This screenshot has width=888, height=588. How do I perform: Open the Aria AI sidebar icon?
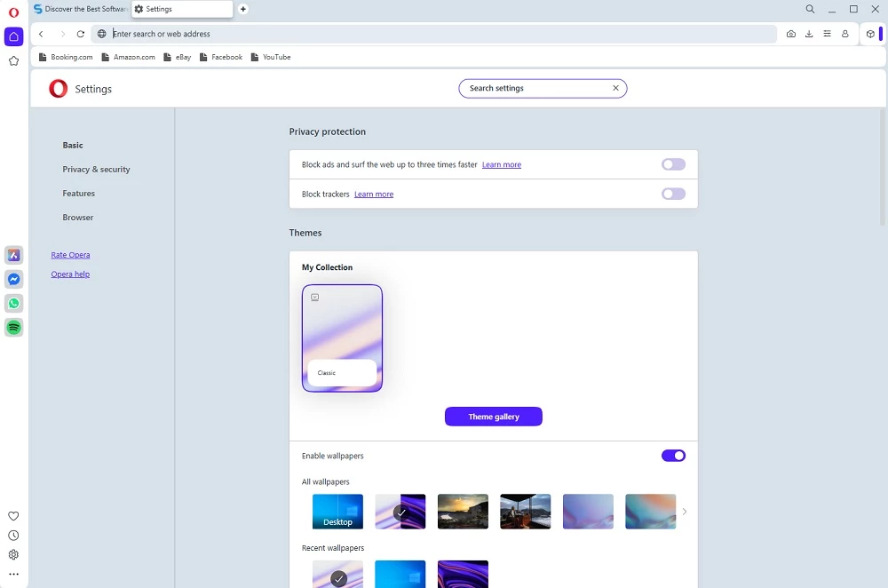click(x=13, y=255)
